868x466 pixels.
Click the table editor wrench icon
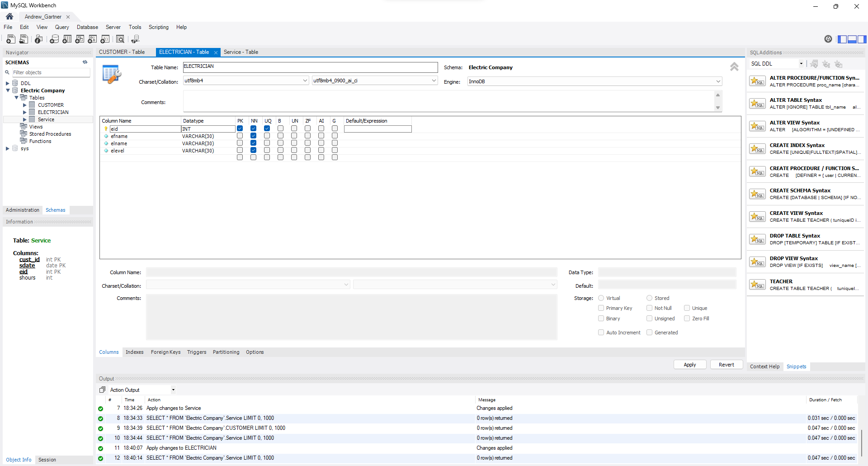112,75
